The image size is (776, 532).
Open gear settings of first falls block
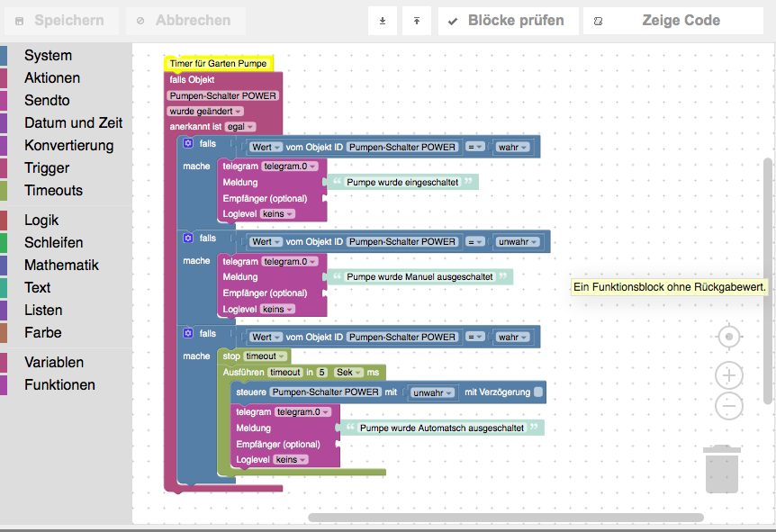click(x=188, y=143)
